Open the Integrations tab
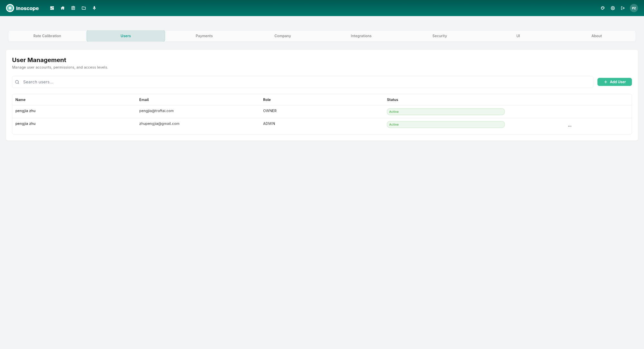Image resolution: width=644 pixels, height=349 pixels. (x=361, y=36)
